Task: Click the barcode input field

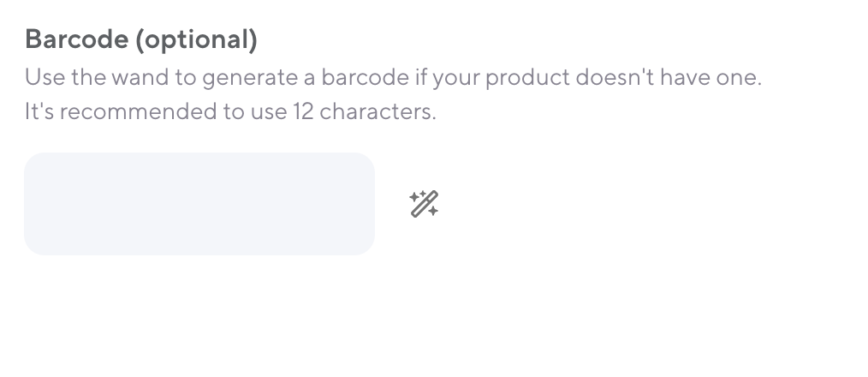Action: (x=199, y=204)
